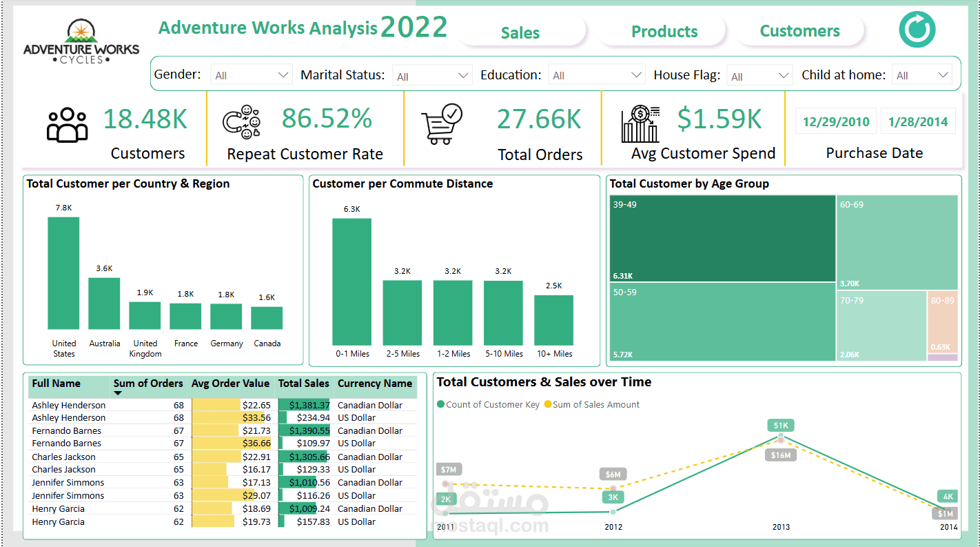This screenshot has height=547, width=980.
Task: Select the 39-49 age group tile
Action: (722, 239)
